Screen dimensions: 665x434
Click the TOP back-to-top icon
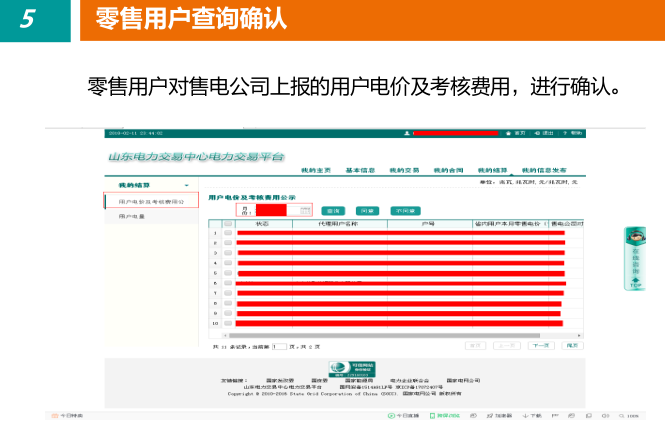point(634,282)
